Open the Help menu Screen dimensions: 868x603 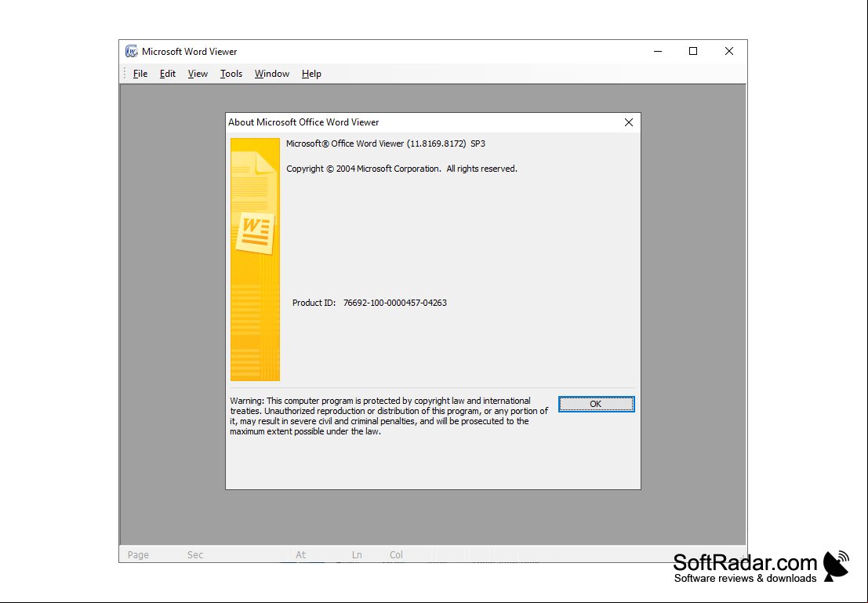point(311,74)
